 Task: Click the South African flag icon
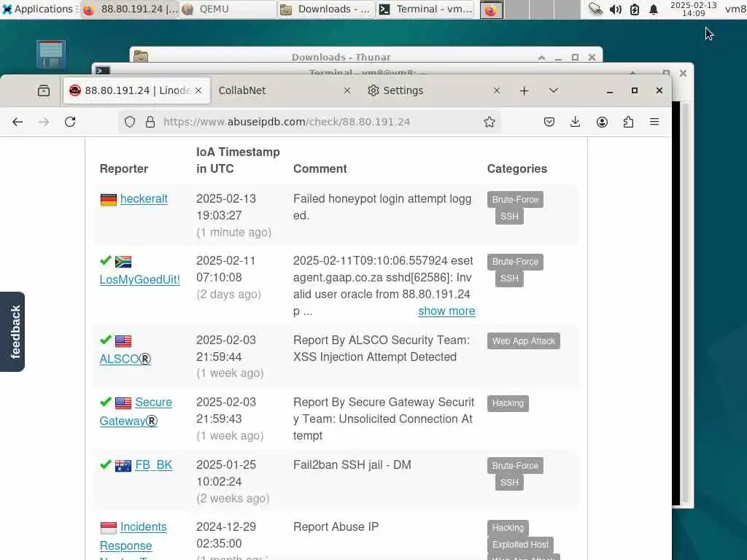(x=123, y=262)
